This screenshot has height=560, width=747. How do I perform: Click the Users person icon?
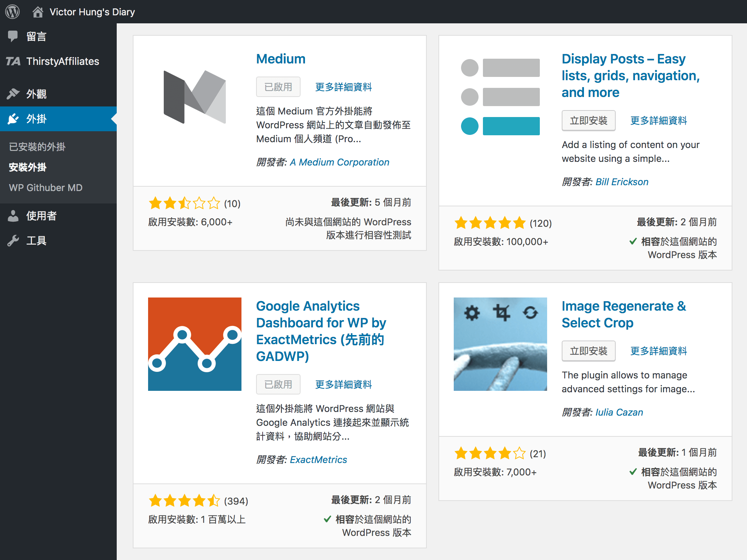(13, 216)
